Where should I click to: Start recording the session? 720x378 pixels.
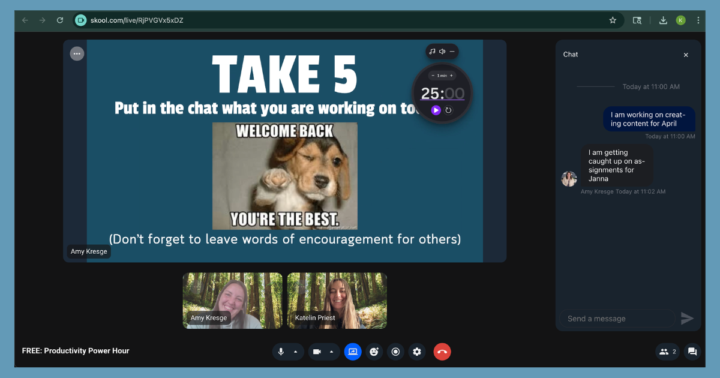coord(395,352)
